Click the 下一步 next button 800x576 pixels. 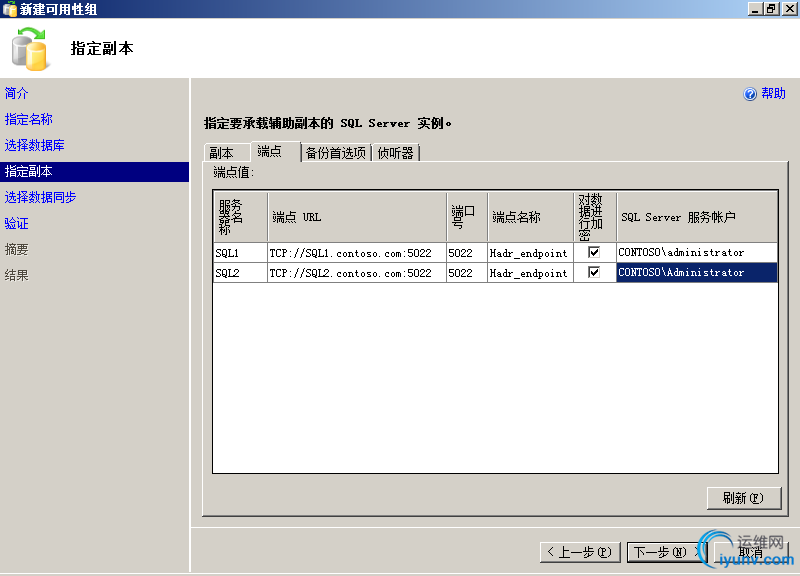[x=667, y=552]
